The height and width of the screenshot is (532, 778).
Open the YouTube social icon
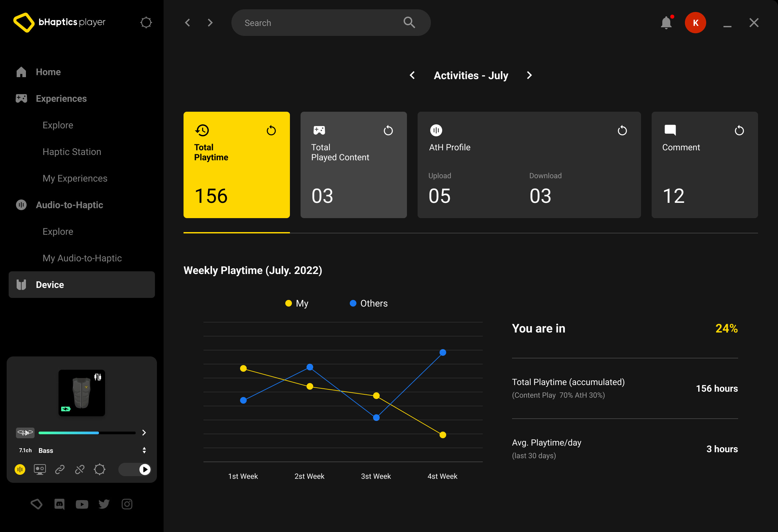coord(82,504)
